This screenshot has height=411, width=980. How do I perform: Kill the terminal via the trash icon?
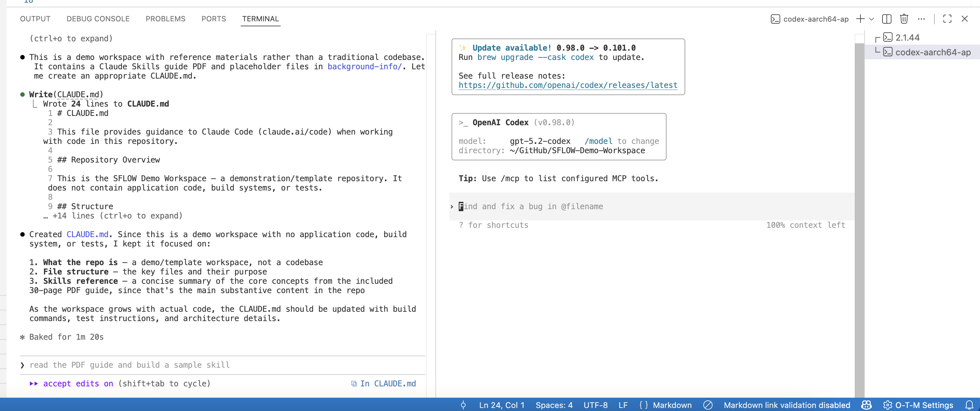tap(904, 19)
